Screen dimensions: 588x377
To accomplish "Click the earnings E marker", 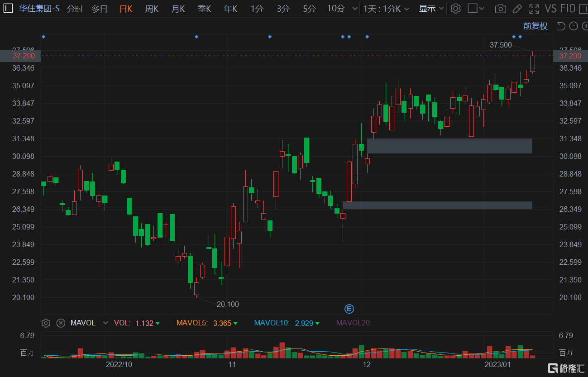I will coord(349,309).
